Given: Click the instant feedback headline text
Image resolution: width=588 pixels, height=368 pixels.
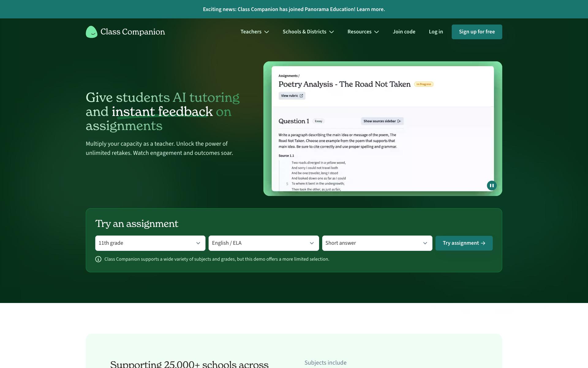Looking at the screenshot, I should [162, 112].
